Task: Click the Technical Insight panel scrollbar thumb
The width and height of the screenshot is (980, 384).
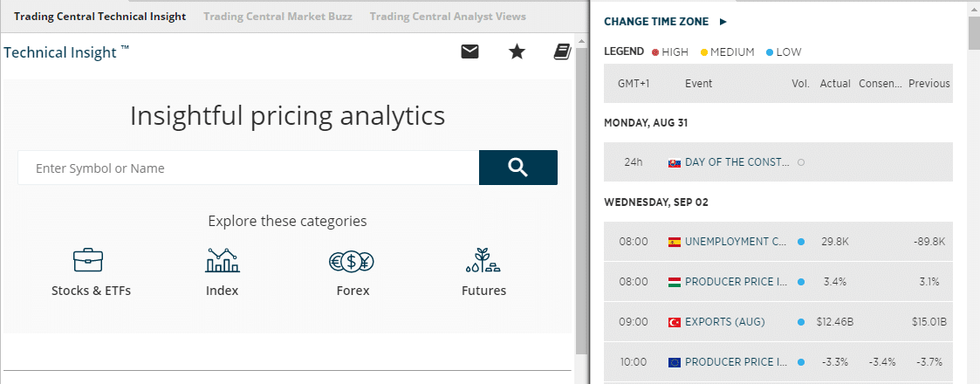Action: tap(581, 200)
